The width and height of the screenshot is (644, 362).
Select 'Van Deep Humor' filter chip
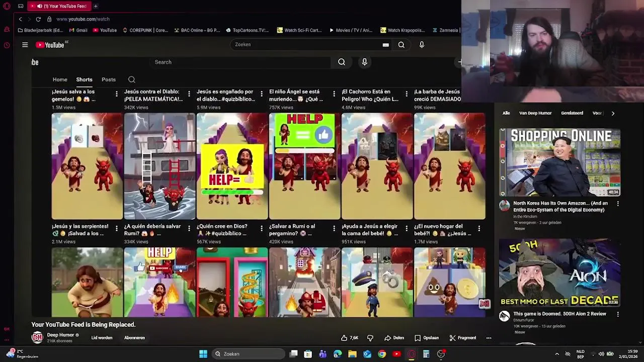click(x=535, y=113)
